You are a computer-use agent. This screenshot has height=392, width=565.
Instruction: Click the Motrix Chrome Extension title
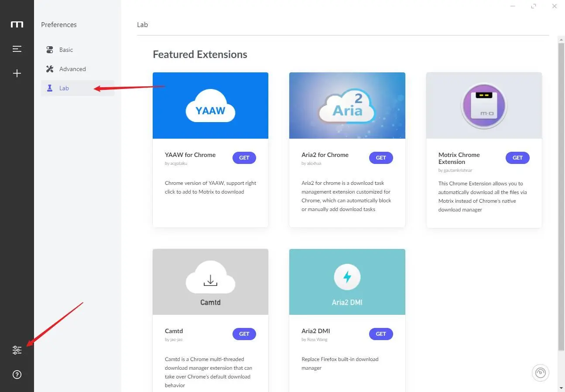[459, 158]
